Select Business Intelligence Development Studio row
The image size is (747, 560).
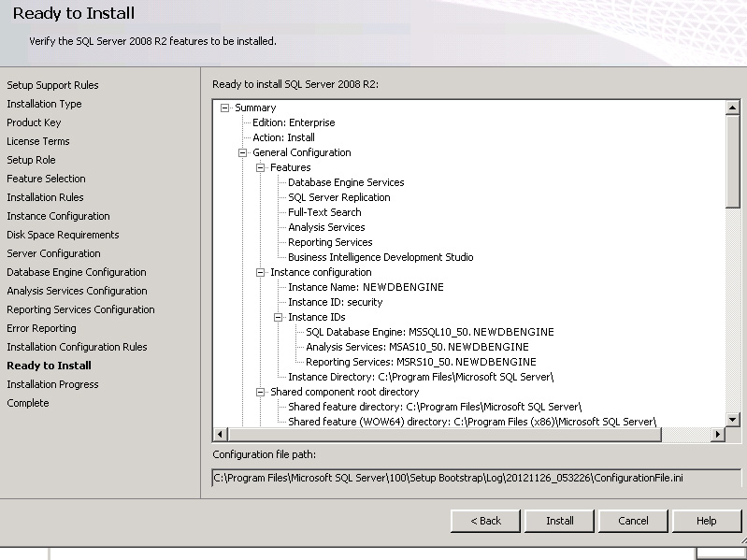coord(381,258)
